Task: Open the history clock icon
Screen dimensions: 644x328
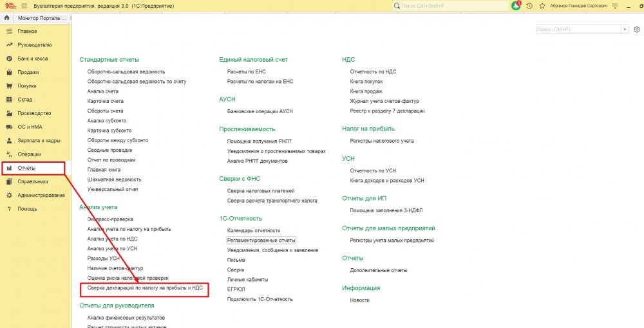Action: click(x=529, y=6)
